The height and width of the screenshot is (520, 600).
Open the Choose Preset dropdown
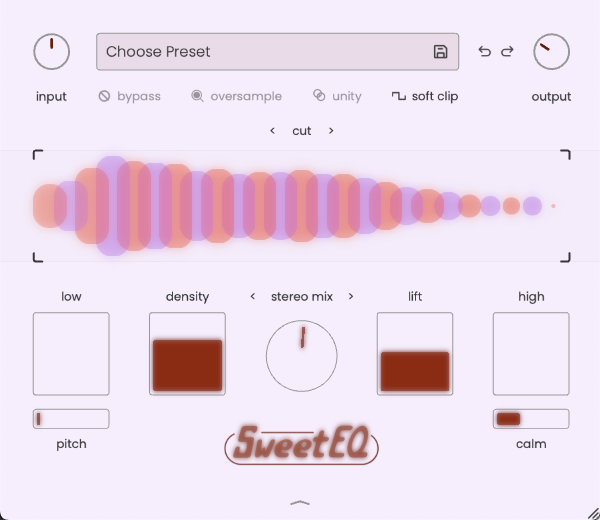click(277, 52)
